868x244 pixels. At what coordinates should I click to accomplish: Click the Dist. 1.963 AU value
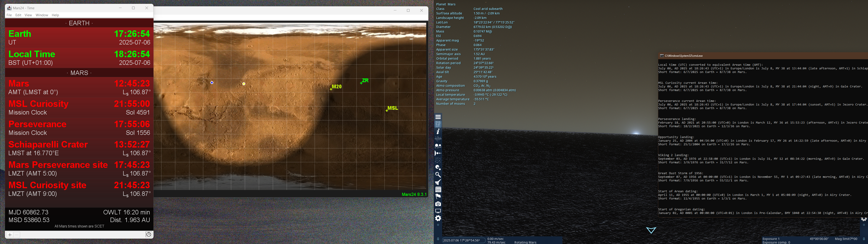pos(130,220)
